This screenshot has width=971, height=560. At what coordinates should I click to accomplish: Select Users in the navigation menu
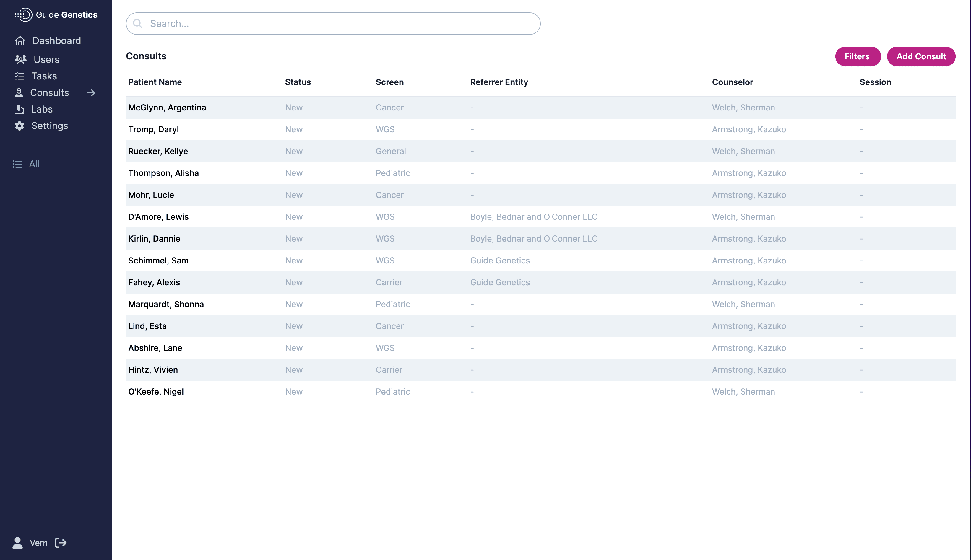46,59
